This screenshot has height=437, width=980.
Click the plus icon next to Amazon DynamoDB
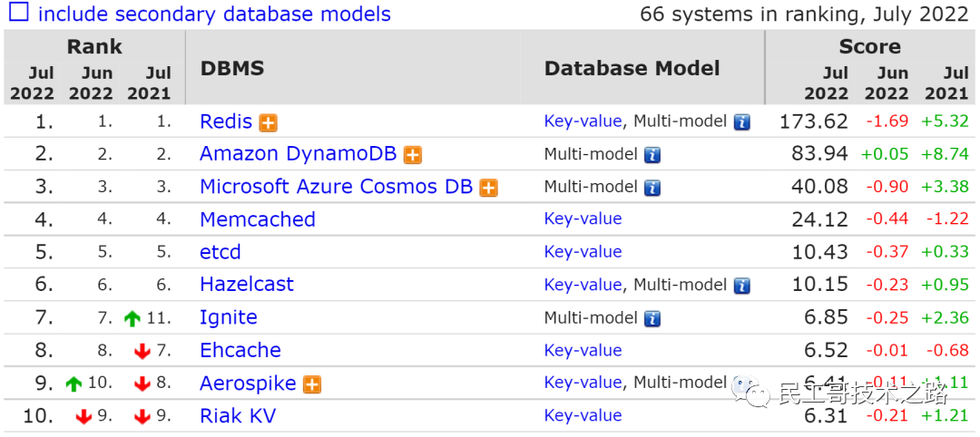[413, 155]
